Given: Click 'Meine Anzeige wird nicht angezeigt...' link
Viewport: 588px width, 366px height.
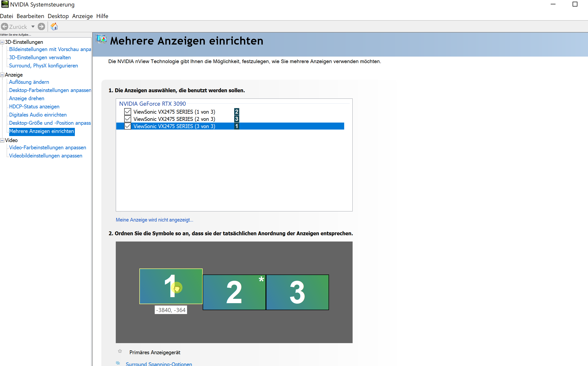Looking at the screenshot, I should pos(154,220).
